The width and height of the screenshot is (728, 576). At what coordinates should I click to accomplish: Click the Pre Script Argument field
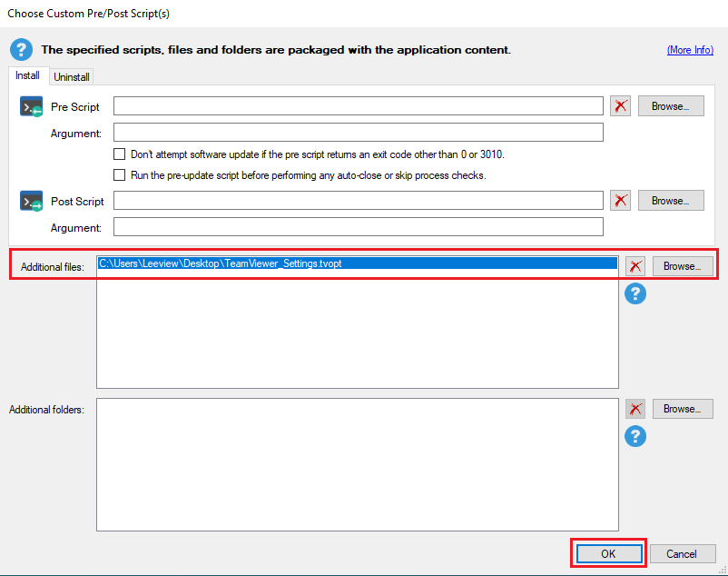[359, 133]
